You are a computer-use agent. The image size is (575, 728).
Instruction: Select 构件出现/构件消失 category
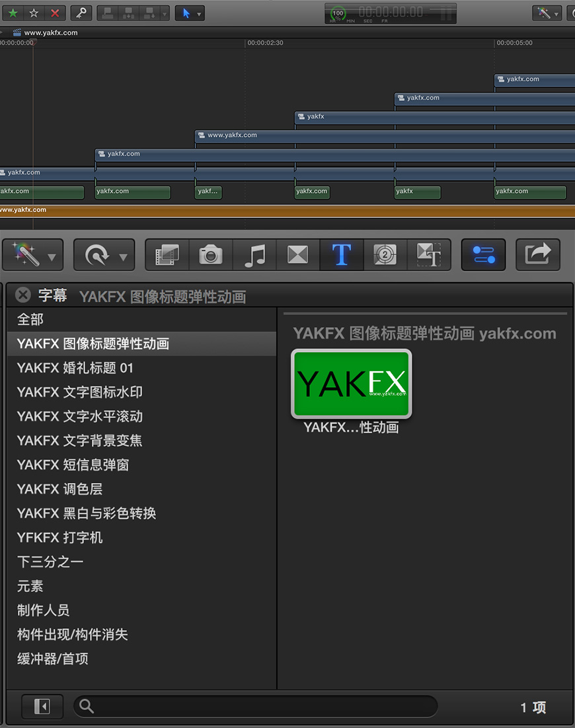point(141,634)
